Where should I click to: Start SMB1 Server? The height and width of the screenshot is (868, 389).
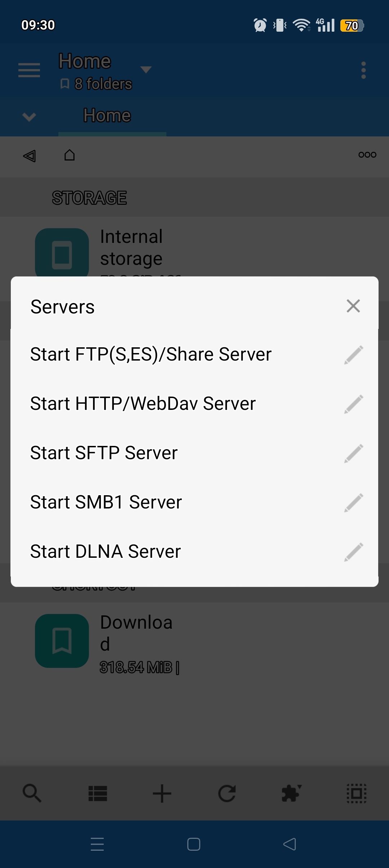point(106,502)
